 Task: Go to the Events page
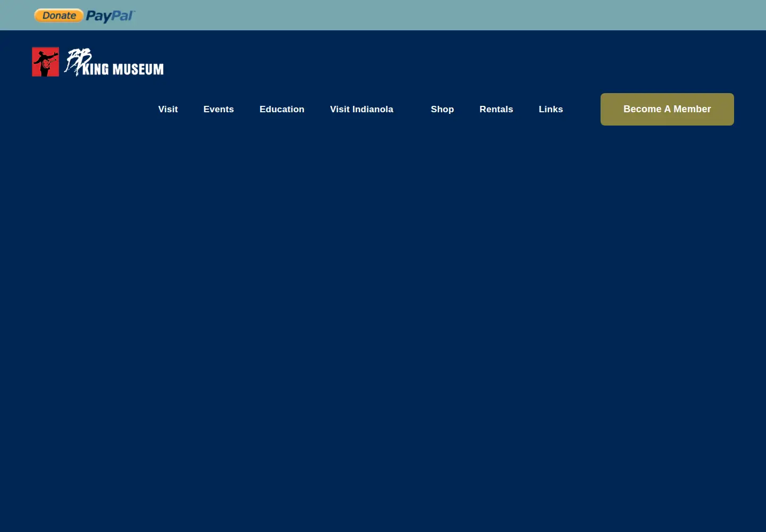coord(219,109)
